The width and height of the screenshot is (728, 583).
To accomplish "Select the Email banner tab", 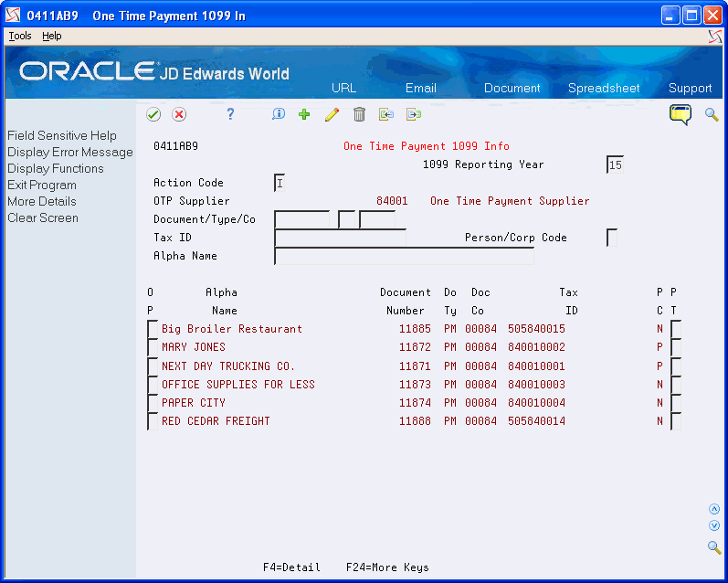I will click(x=421, y=88).
